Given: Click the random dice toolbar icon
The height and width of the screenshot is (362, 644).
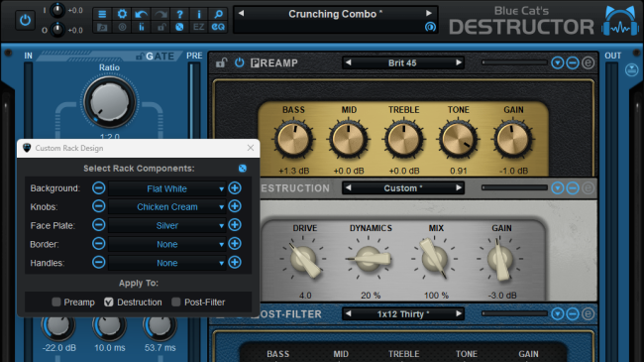Looking at the screenshot, I should [x=179, y=27].
